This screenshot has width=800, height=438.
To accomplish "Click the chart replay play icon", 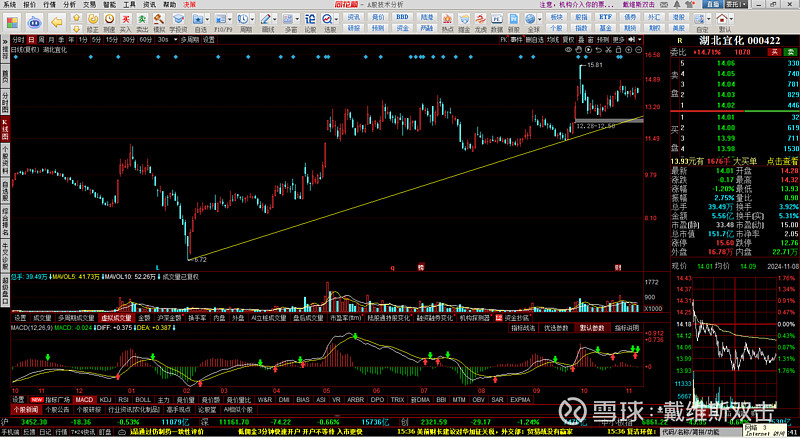I will coord(588,50).
